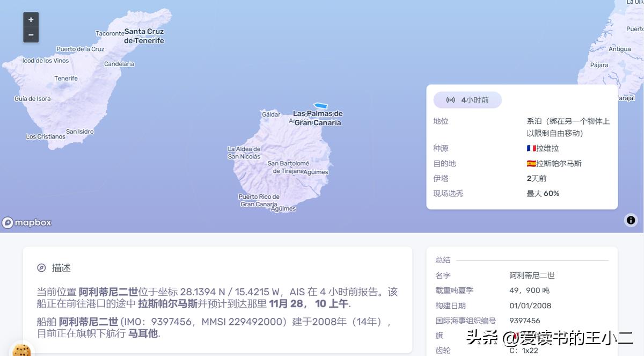Screen dimensions: 644x356
Task: Click the Puerto de la Cruz map label
Action: click(x=80, y=49)
